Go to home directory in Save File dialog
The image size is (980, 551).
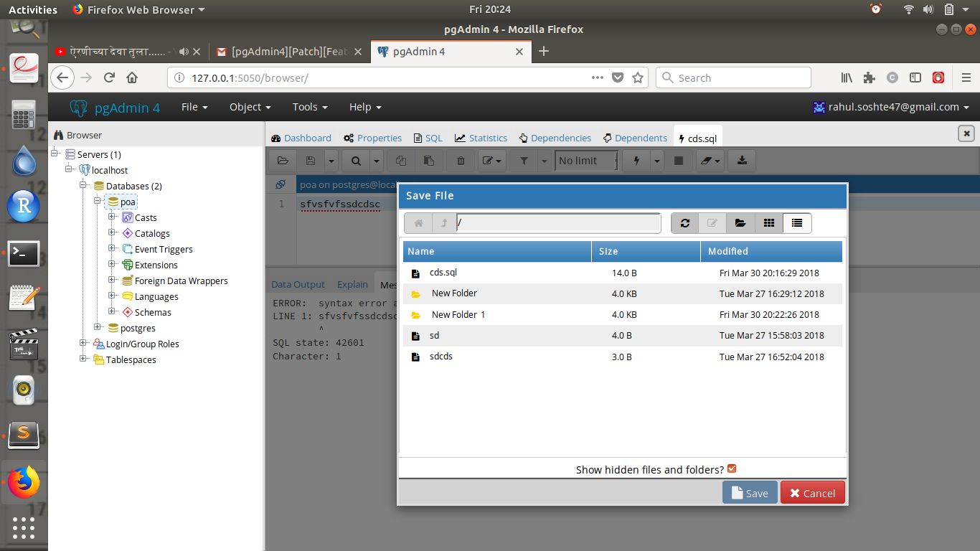pyautogui.click(x=418, y=223)
